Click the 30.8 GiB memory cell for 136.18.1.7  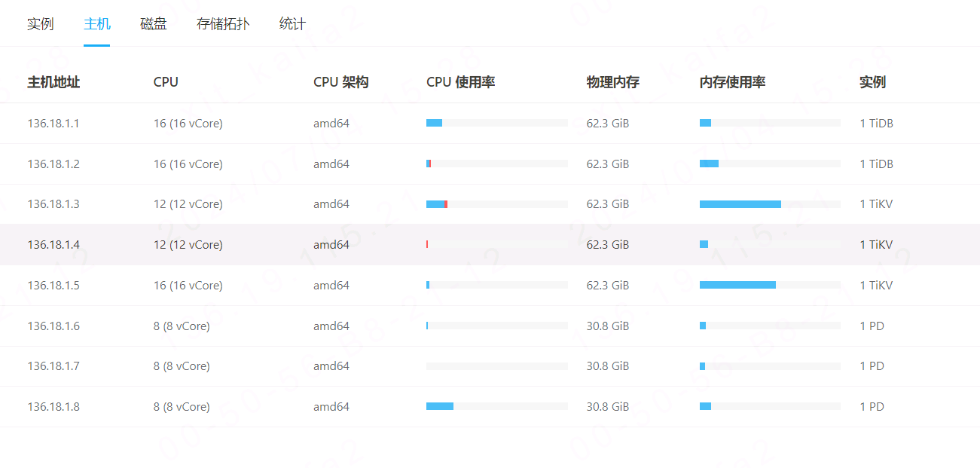pyautogui.click(x=607, y=366)
